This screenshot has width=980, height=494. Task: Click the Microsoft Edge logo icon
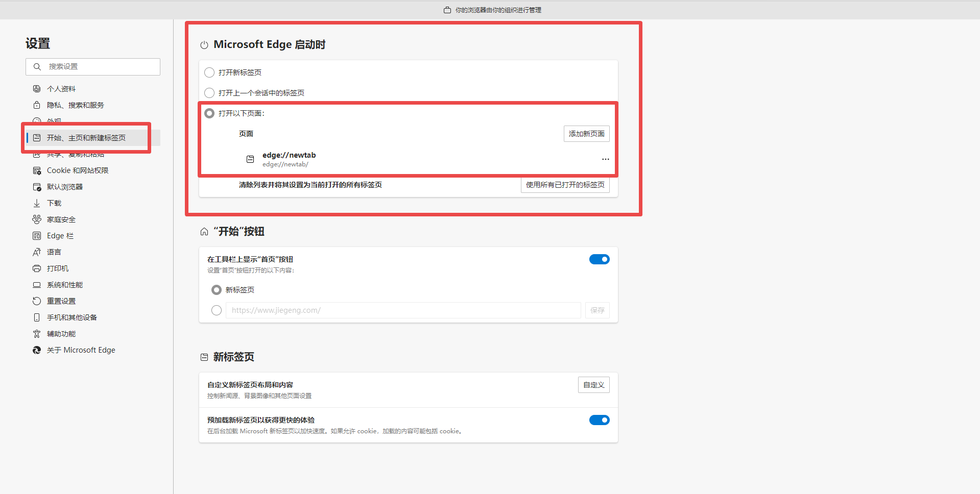pyautogui.click(x=37, y=350)
